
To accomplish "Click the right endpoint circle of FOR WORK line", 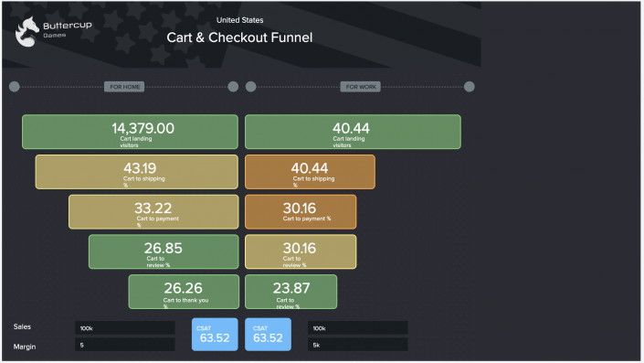I will point(469,87).
